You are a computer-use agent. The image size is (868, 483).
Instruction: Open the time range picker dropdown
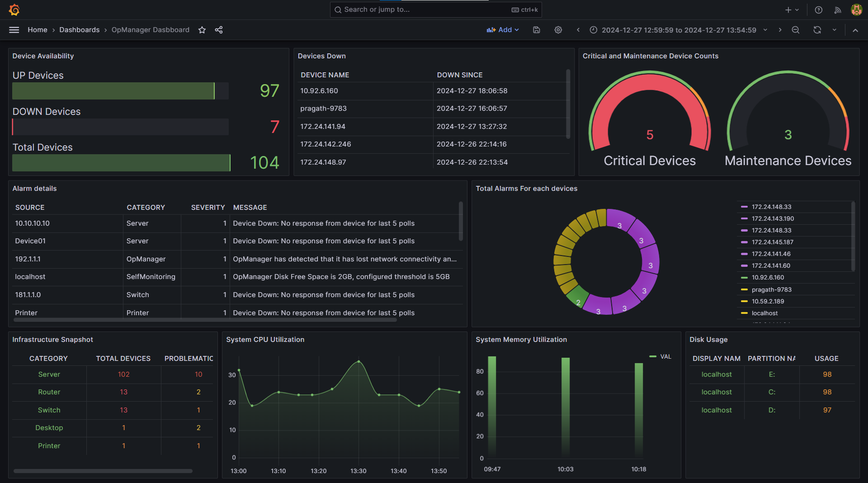pos(678,30)
